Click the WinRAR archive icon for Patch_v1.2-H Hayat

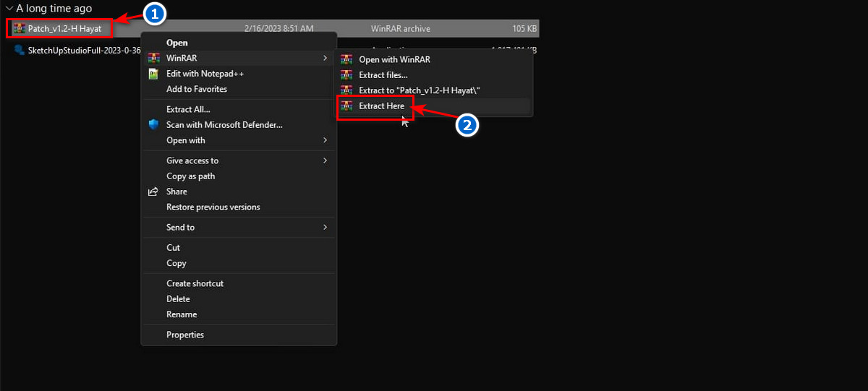[19, 29]
